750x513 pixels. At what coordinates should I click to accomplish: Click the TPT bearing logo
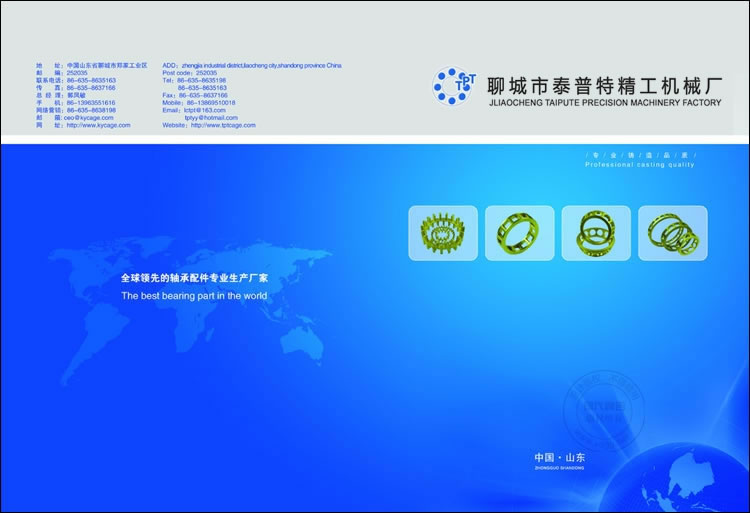[x=456, y=87]
